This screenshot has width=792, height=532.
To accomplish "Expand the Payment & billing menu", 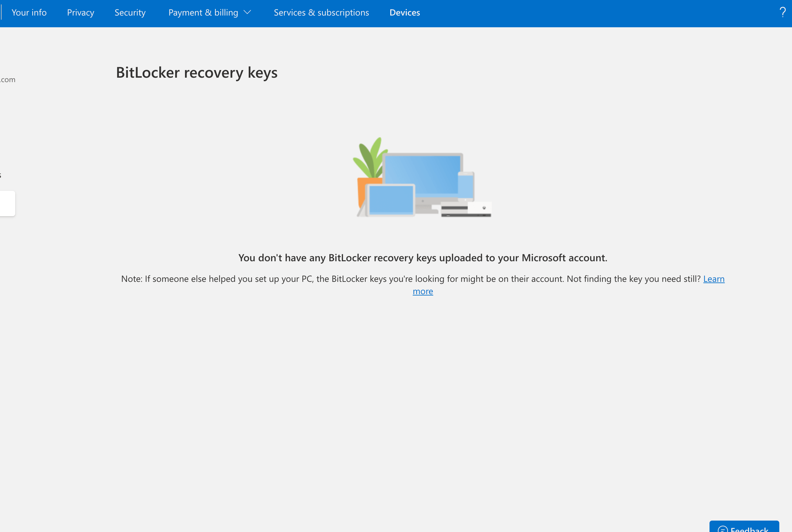I will [x=210, y=13].
